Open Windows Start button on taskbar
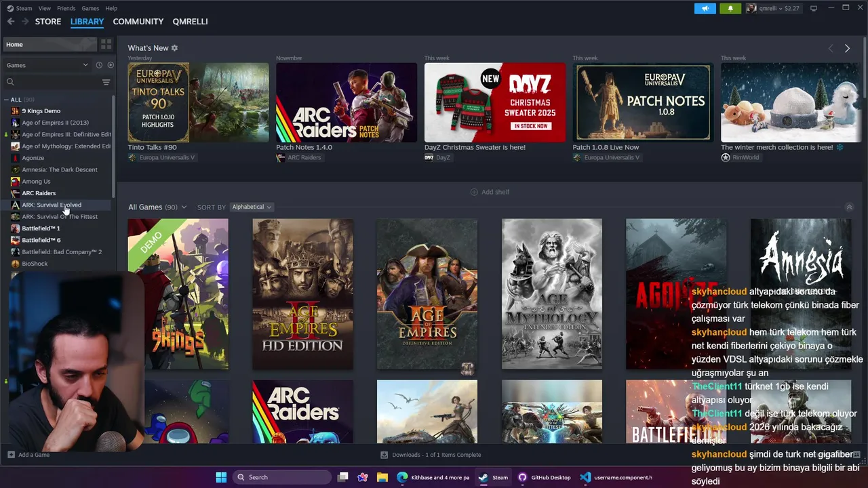Viewport: 868px width, 488px height. click(x=221, y=477)
